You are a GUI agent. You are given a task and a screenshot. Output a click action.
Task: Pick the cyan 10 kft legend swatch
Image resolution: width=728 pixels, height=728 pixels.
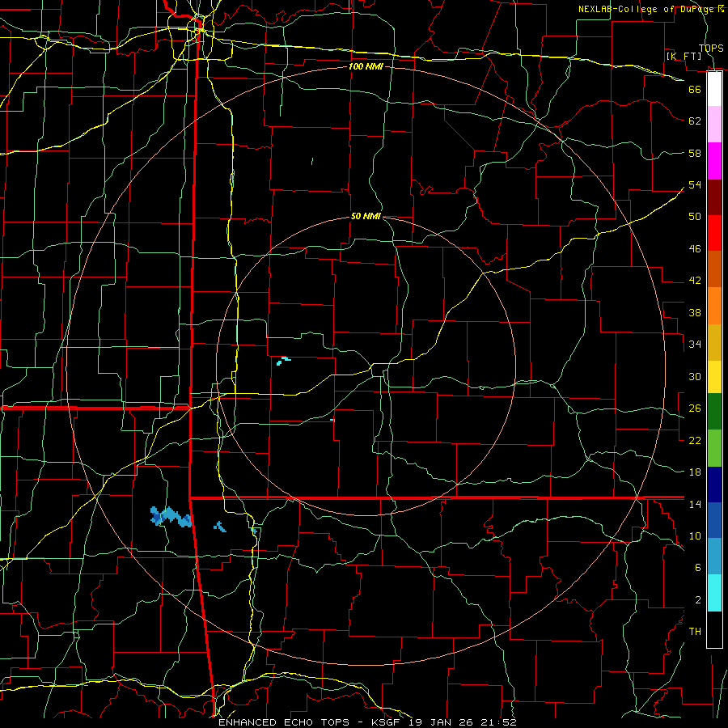(x=714, y=593)
